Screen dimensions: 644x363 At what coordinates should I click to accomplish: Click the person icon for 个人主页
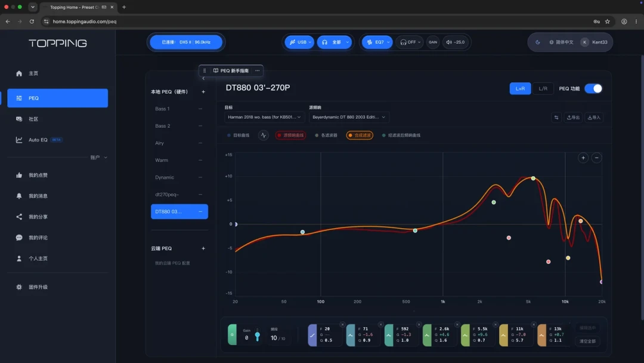point(19,259)
